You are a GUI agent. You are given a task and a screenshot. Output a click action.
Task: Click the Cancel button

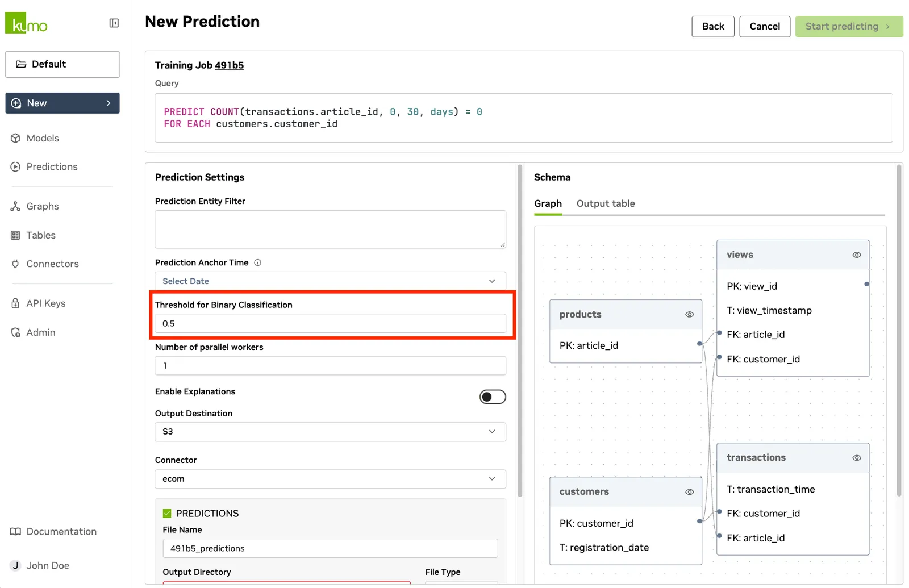coord(765,26)
